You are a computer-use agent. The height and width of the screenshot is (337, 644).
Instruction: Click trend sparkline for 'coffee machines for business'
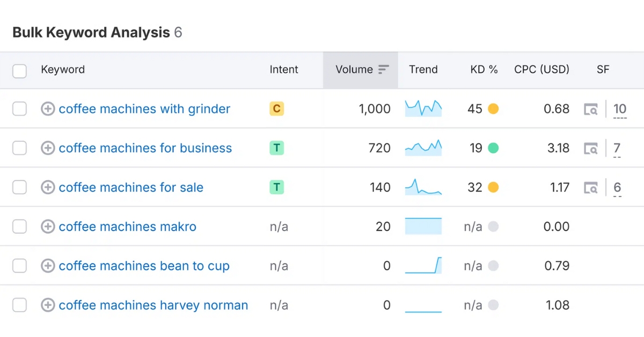click(x=423, y=148)
